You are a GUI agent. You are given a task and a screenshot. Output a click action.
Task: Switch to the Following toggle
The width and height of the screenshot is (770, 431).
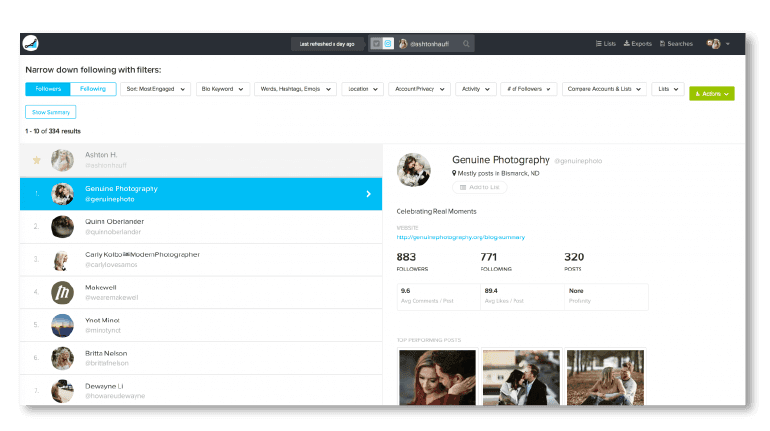tap(93, 90)
